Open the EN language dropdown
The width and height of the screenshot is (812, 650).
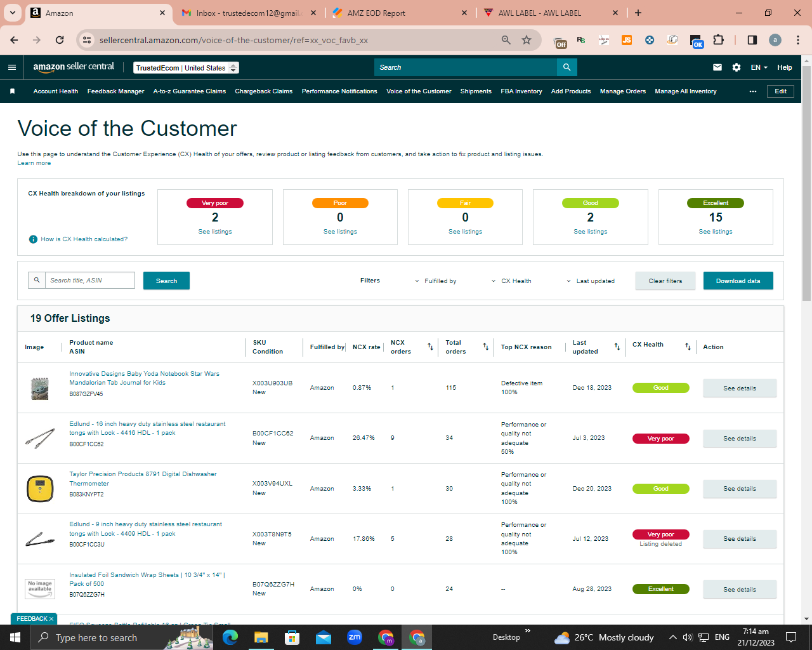click(759, 67)
